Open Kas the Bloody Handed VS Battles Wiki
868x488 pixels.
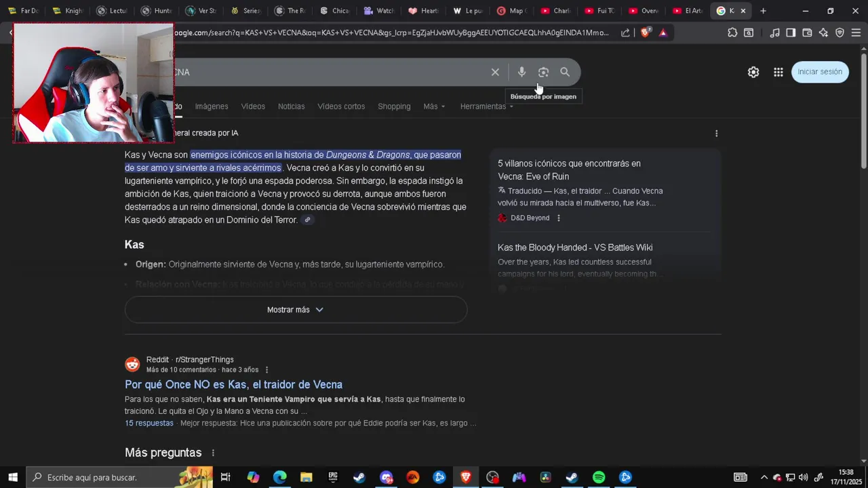point(575,247)
